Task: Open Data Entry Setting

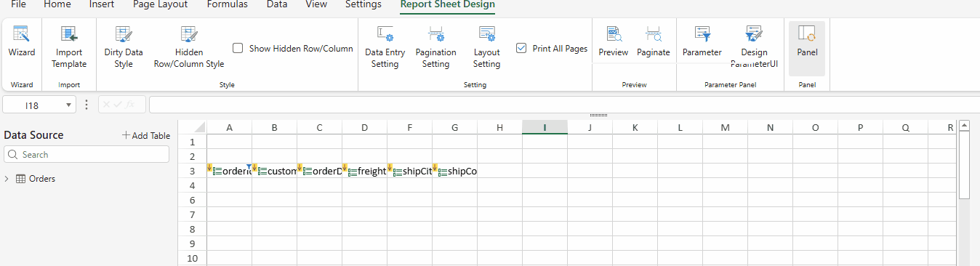Action: (385, 47)
